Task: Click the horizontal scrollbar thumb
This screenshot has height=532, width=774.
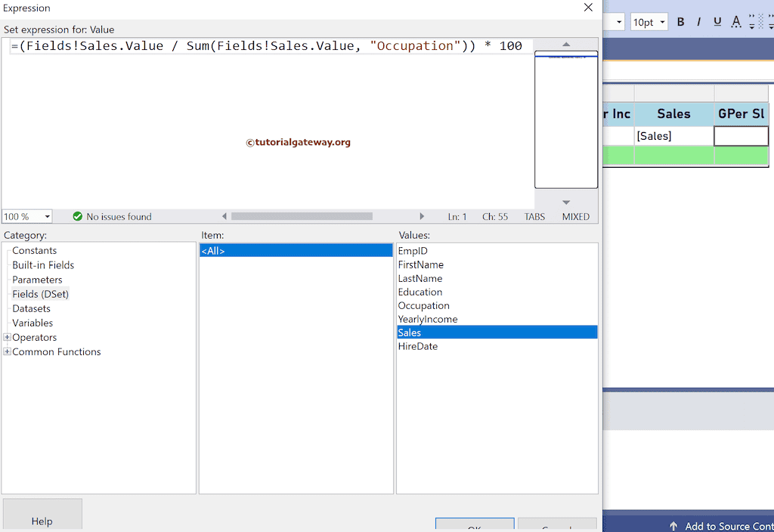Action: coord(302,216)
